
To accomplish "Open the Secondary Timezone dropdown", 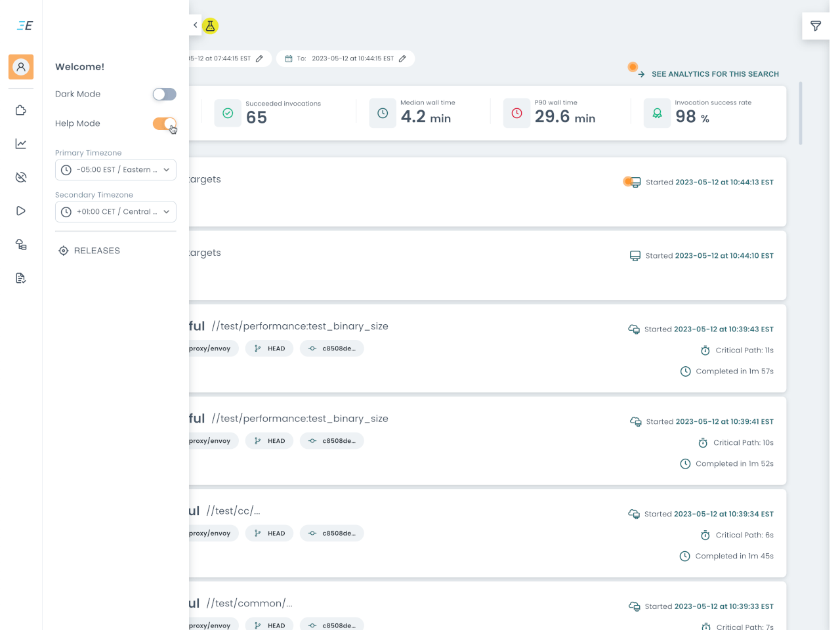I will (115, 211).
